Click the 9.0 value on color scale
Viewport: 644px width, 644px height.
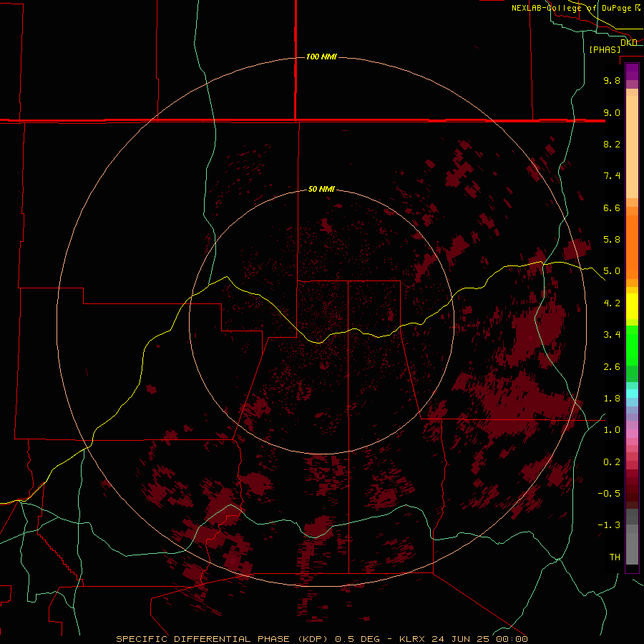[612, 112]
